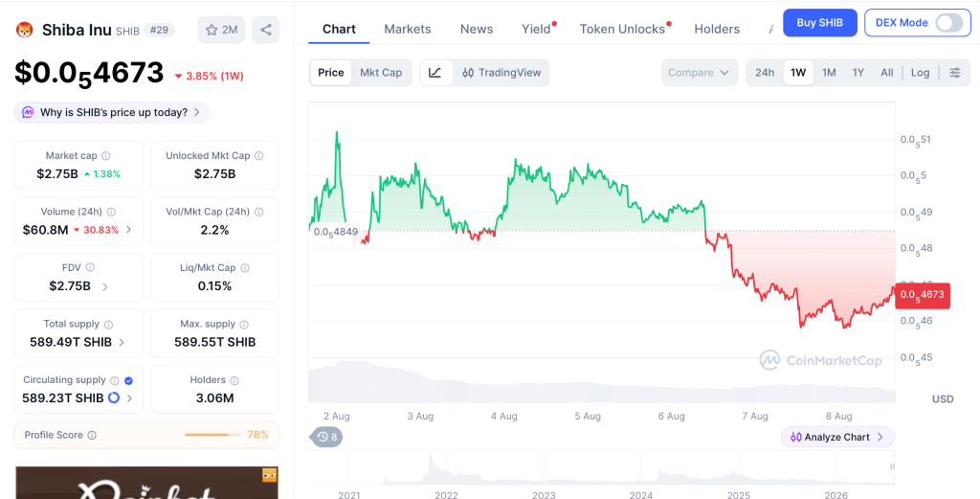The height and width of the screenshot is (499, 980).
Task: Expand Volume (24h) details chevron
Action: (x=129, y=230)
